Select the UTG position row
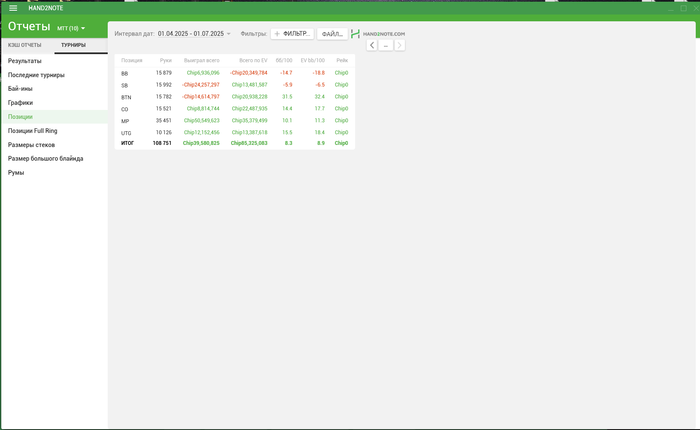 [x=234, y=133]
